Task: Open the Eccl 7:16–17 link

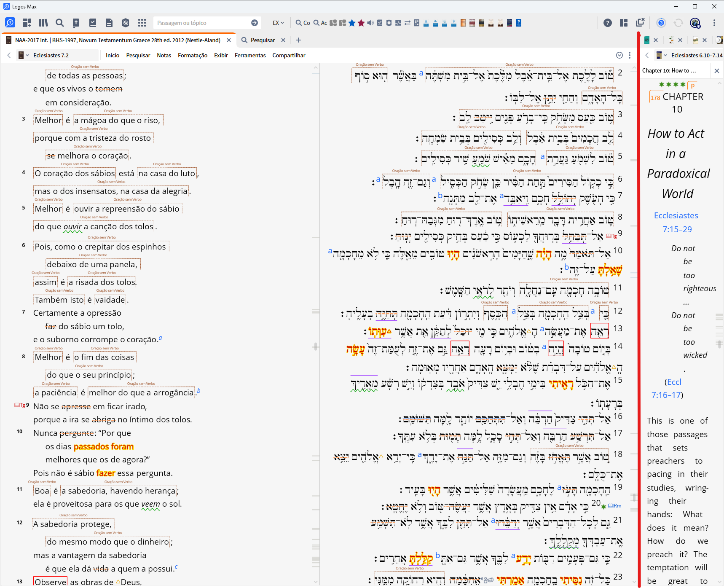Action: point(667,388)
